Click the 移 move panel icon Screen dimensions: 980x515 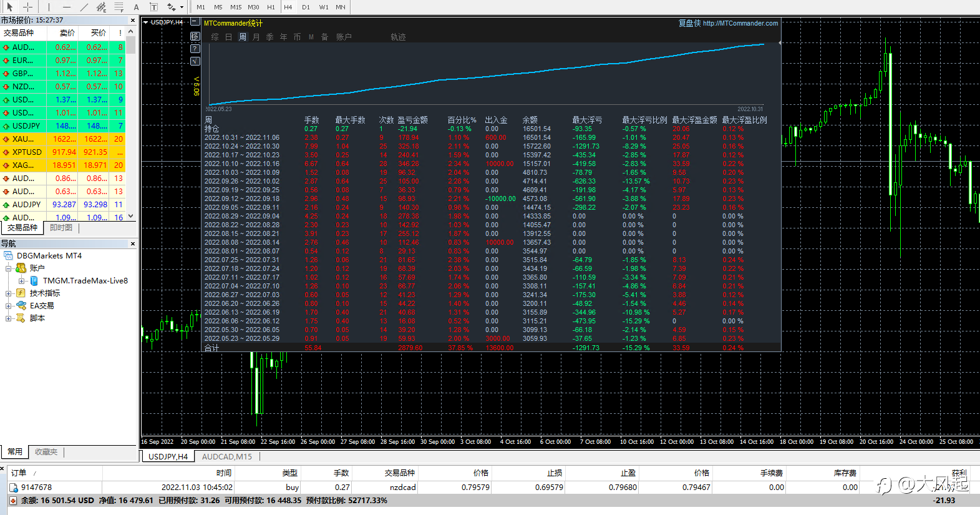coord(195,36)
